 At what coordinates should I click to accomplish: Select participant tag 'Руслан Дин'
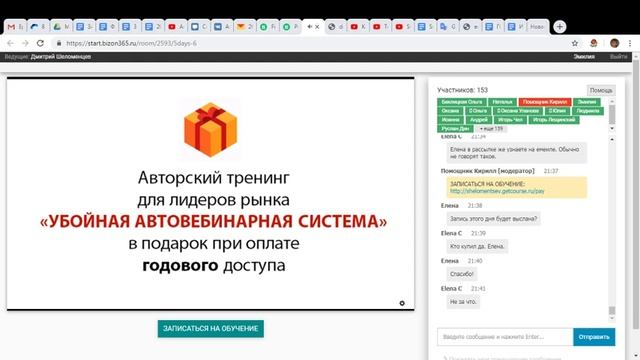(455, 129)
